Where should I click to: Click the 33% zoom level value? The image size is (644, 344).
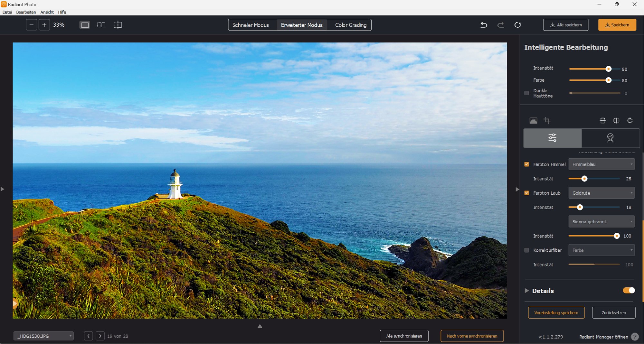pos(59,25)
